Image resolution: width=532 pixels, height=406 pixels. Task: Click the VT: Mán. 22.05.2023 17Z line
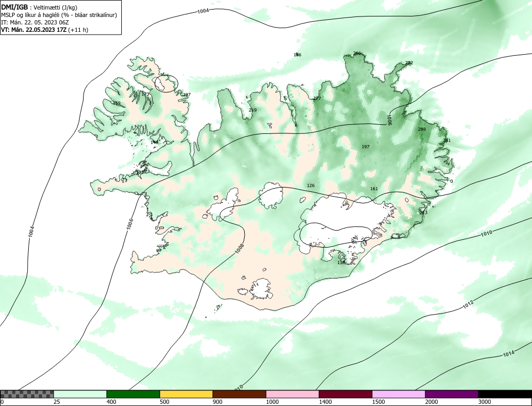point(45,30)
